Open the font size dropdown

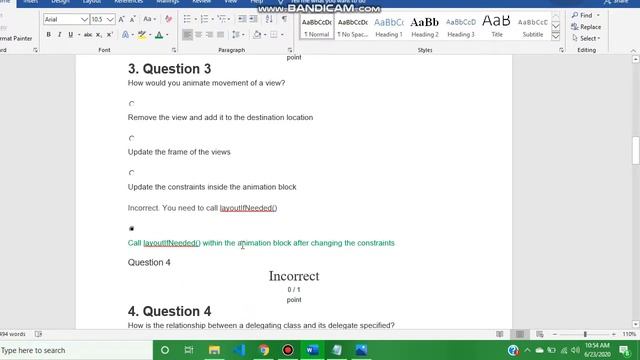coord(110,19)
